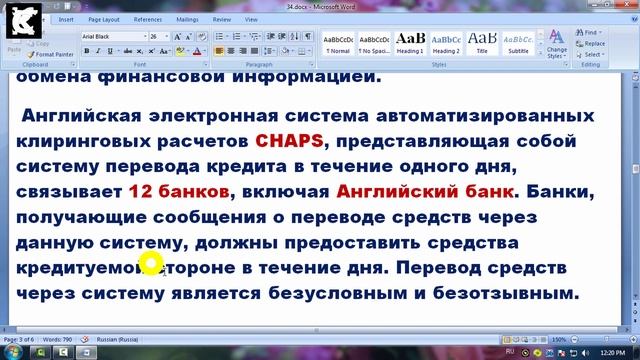
Task: Click the Increase Indent icon
Action: (282, 37)
